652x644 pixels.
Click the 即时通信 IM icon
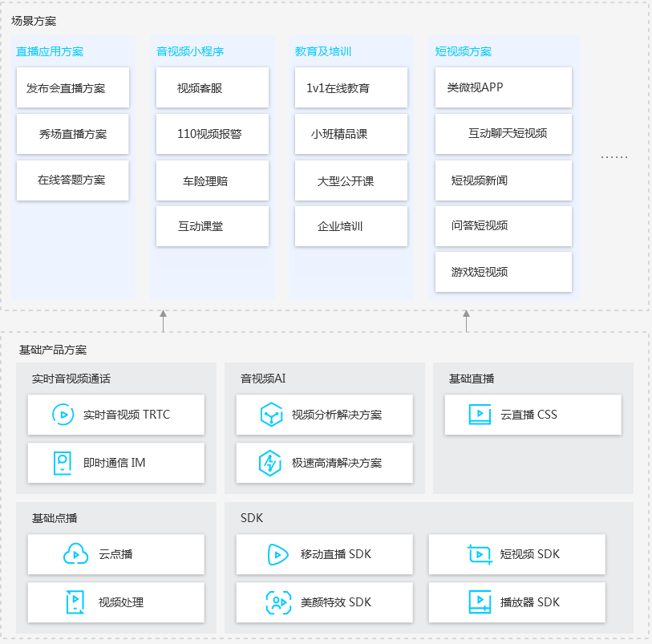(63, 463)
